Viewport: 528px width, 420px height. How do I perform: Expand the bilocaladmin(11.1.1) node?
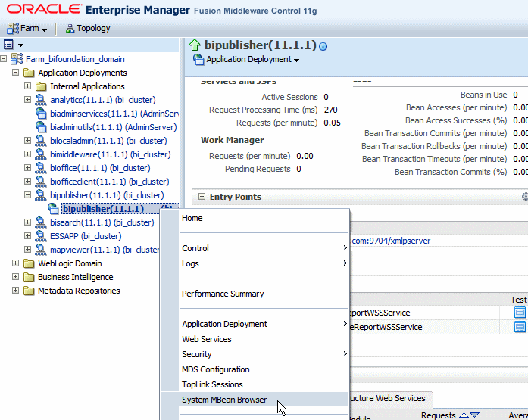[x=27, y=140]
